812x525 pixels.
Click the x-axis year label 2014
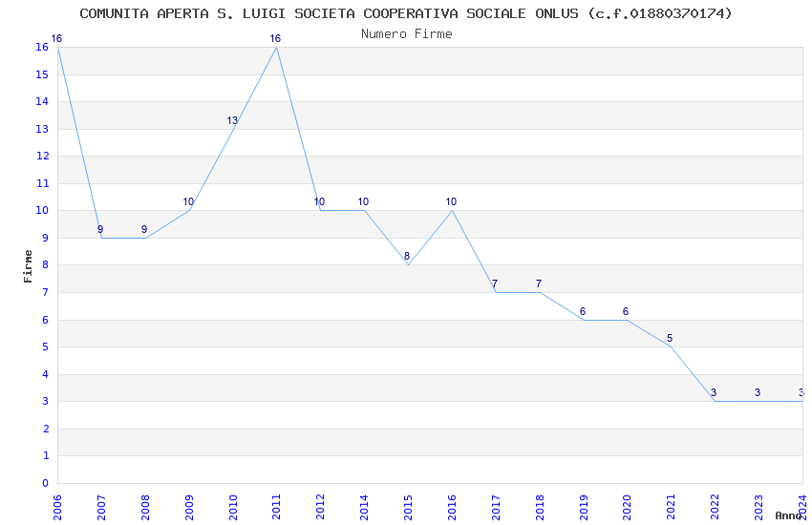(365, 508)
